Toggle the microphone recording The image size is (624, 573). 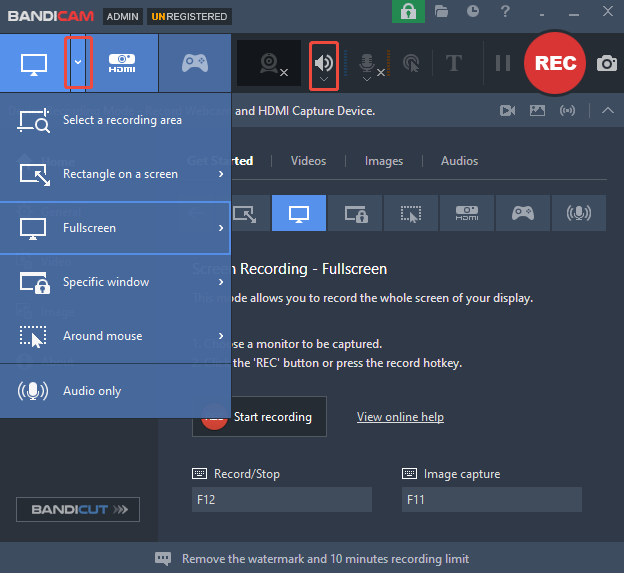(x=367, y=62)
